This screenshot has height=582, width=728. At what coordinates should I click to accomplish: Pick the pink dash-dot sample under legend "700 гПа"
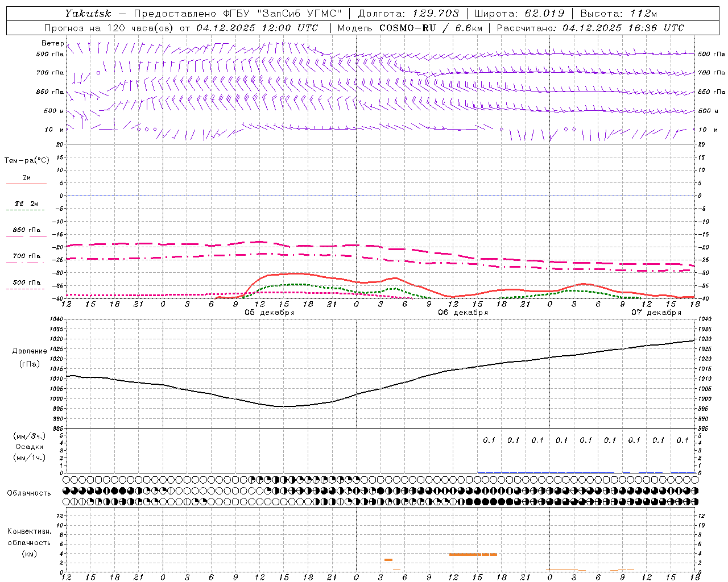tap(25, 262)
